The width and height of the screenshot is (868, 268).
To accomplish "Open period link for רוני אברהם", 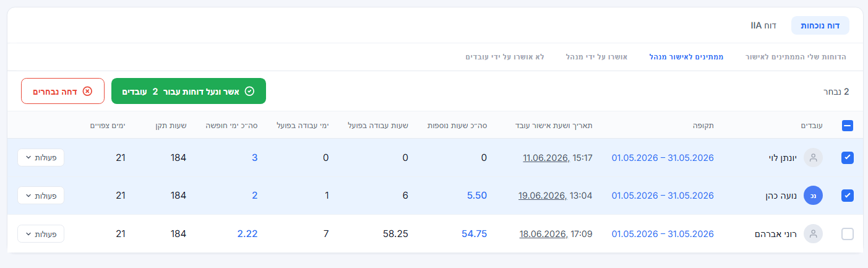I will (663, 234).
